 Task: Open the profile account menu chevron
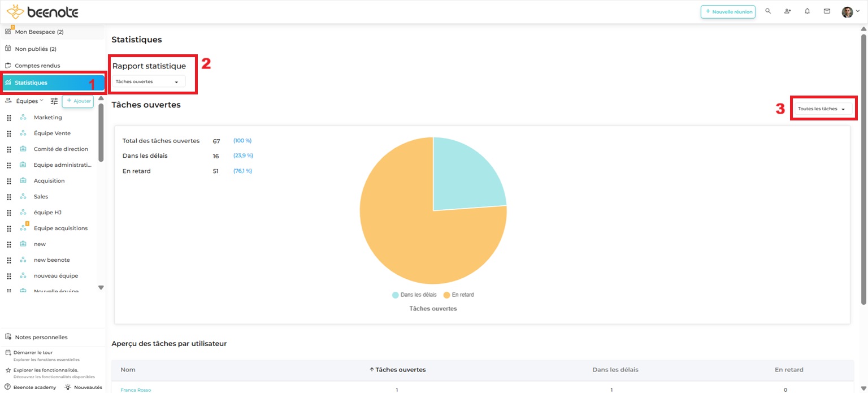pyautogui.click(x=857, y=11)
